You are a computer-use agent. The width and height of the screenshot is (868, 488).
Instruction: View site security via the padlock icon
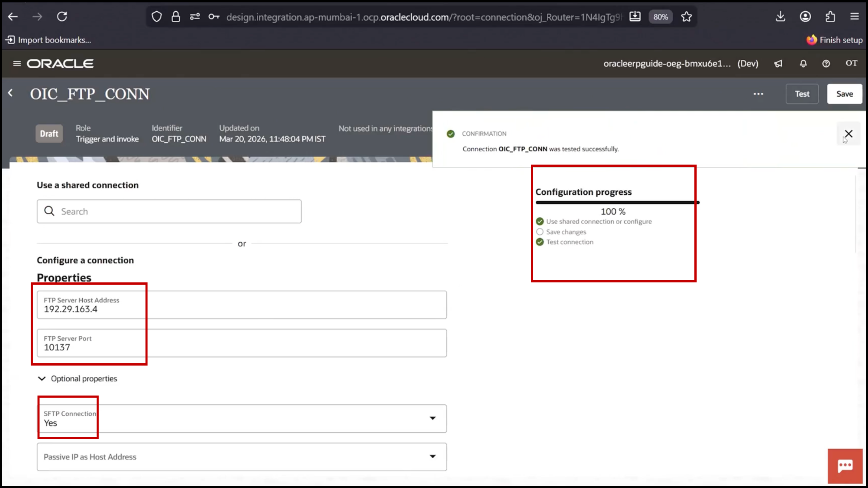176,17
